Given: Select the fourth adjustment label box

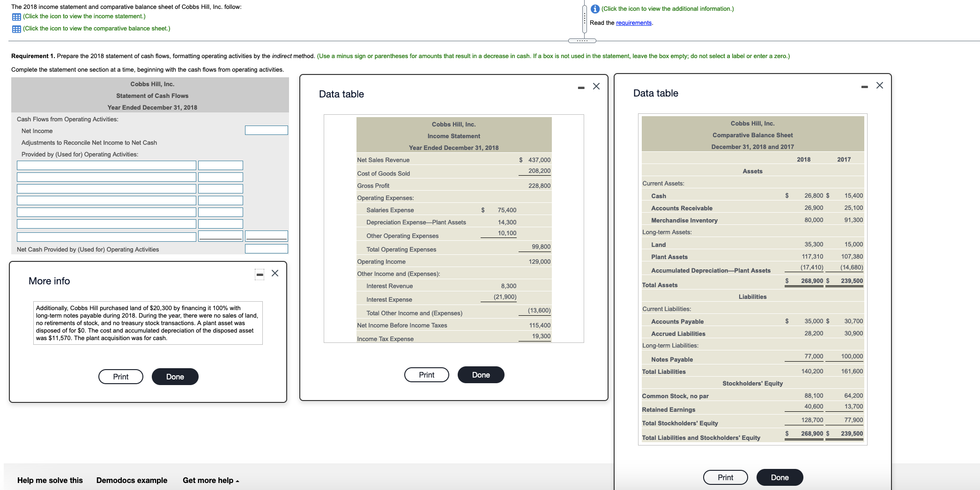Looking at the screenshot, I should tap(106, 200).
